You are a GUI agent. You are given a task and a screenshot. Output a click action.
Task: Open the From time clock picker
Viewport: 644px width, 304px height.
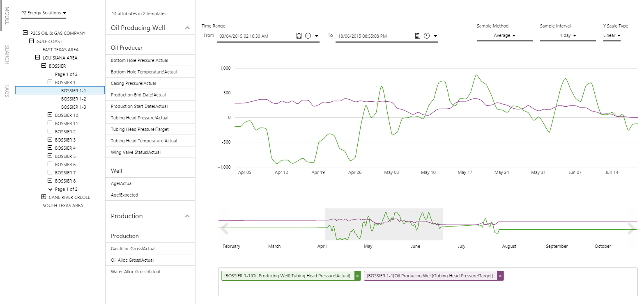click(x=308, y=36)
